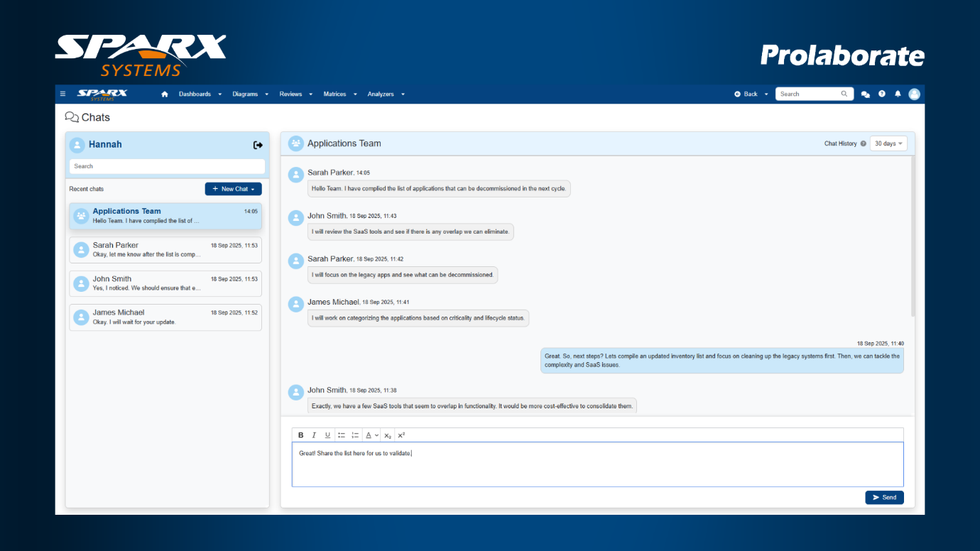Toggle italic formatting in message editor
980x551 pixels.
(314, 435)
